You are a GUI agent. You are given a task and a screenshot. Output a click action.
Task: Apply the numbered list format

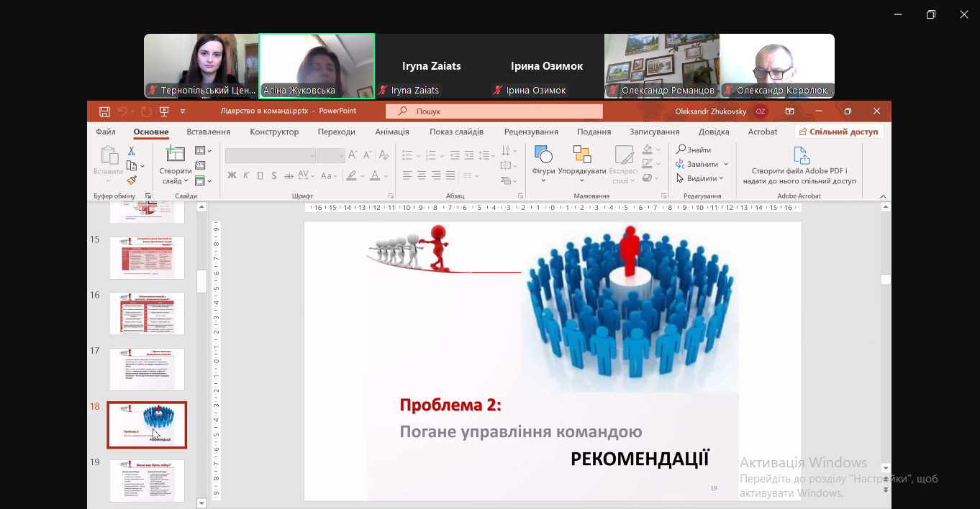tap(431, 155)
